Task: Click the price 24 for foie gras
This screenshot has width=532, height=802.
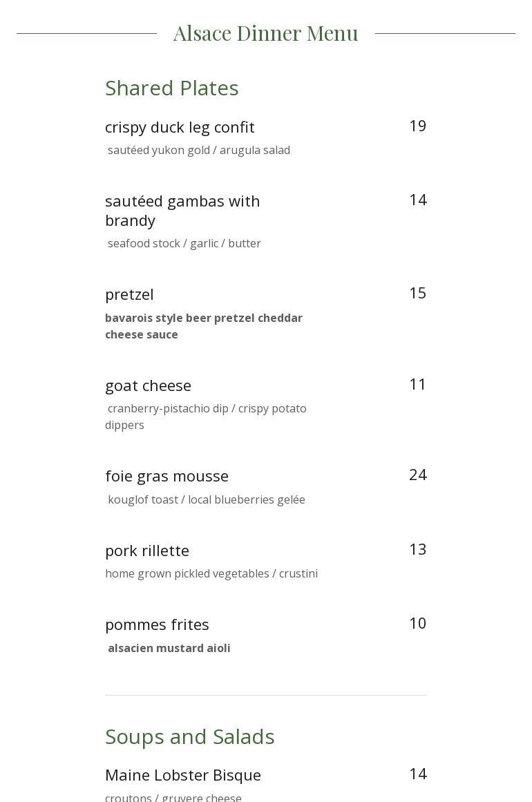Action: click(417, 475)
